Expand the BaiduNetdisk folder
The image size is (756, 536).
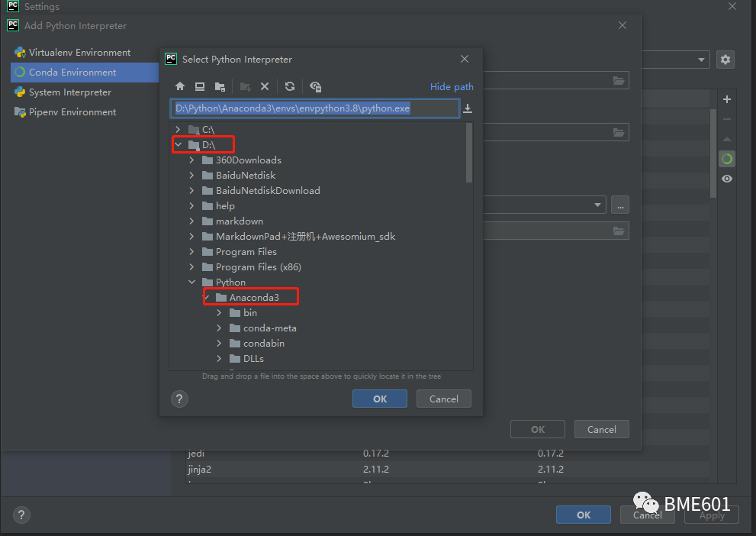point(191,175)
